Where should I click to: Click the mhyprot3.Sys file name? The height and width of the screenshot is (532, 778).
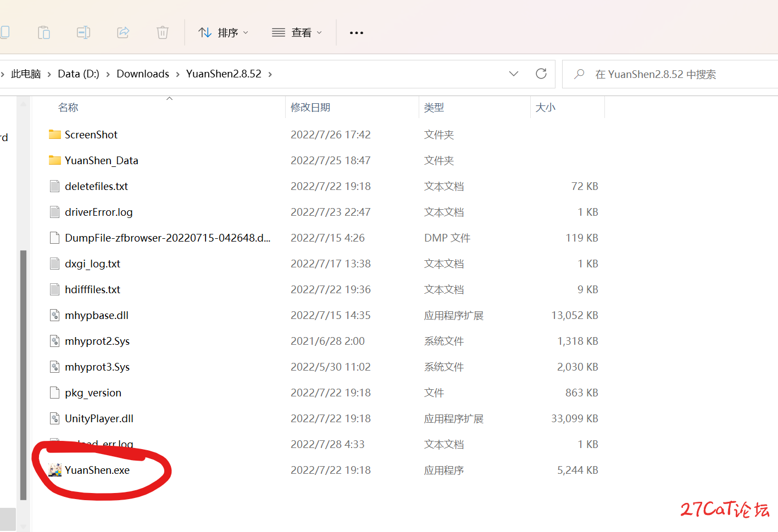pos(97,367)
